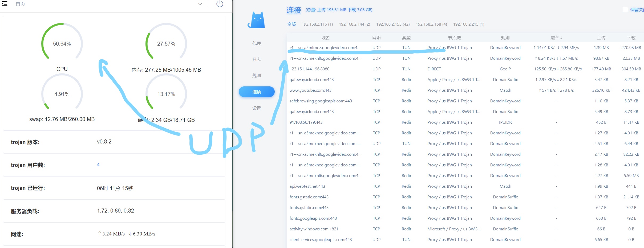The image size is (644, 248).
Task: Select the 192.168.2.116 (1) filter
Action: pos(317,24)
